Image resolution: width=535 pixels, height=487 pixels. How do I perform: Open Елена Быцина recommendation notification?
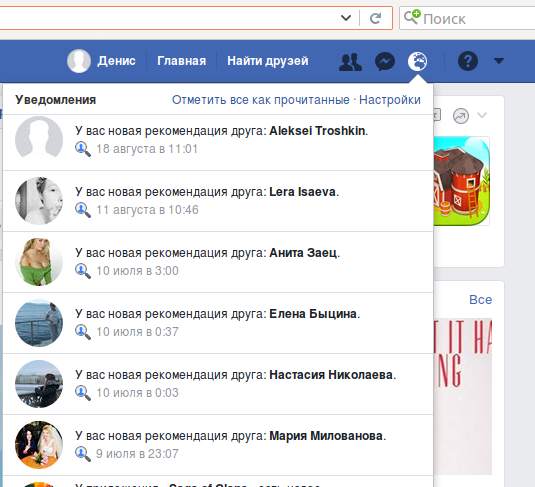click(x=218, y=323)
